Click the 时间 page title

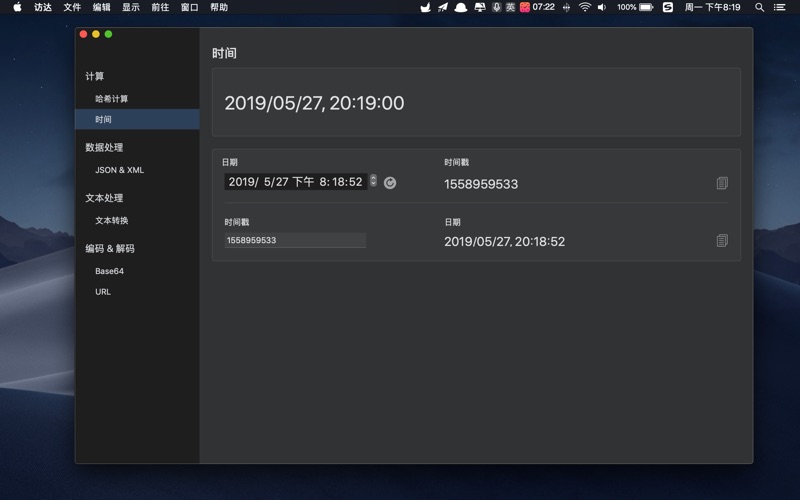coord(224,53)
